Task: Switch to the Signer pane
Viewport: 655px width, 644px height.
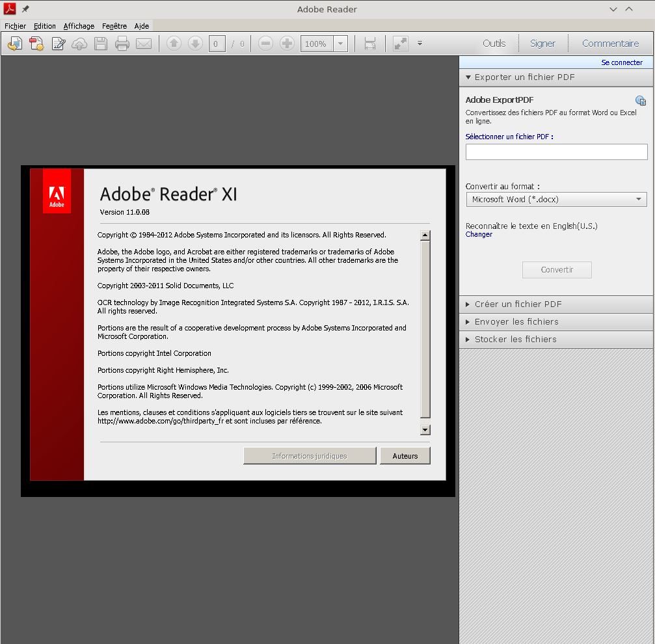Action: coord(542,44)
